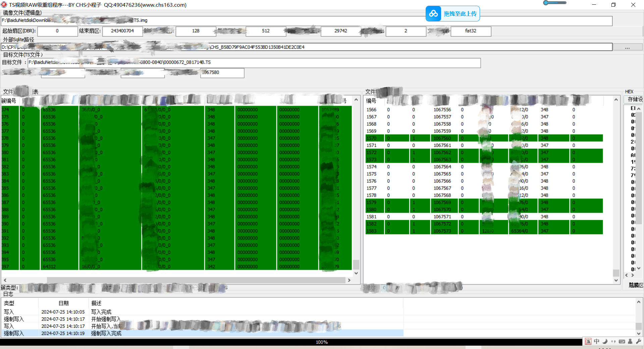This screenshot has height=349, width=644.
Task: Click the app icon in title bar
Action: 4,5
